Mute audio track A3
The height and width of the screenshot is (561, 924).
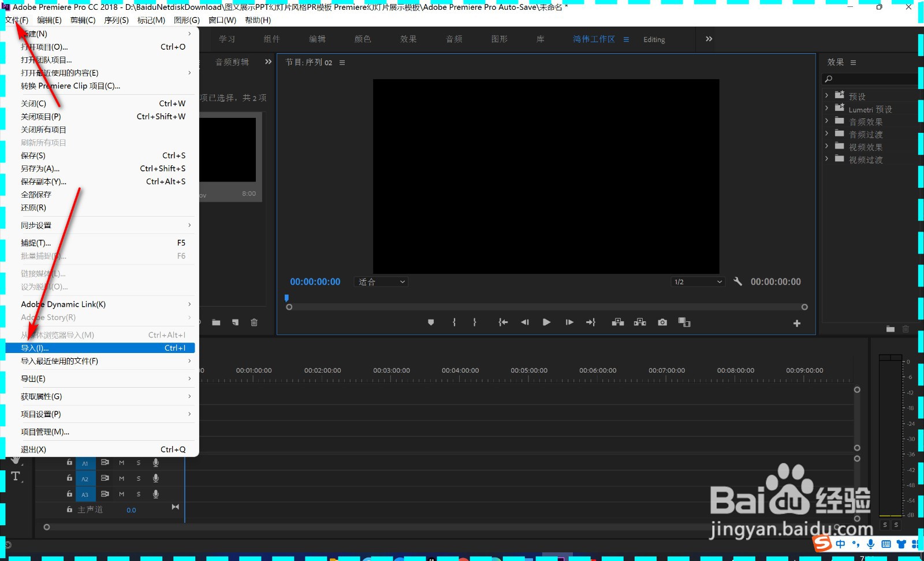tap(122, 495)
